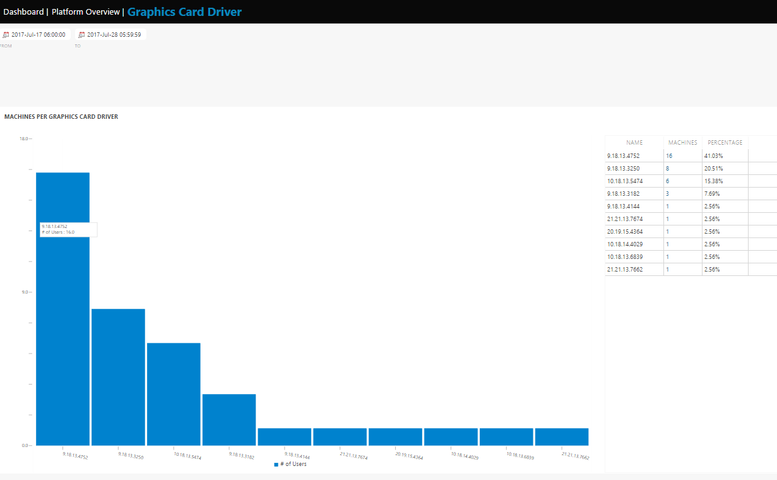Image resolution: width=777 pixels, height=480 pixels.
Task: Open the machine count 8 link
Action: tap(667, 168)
